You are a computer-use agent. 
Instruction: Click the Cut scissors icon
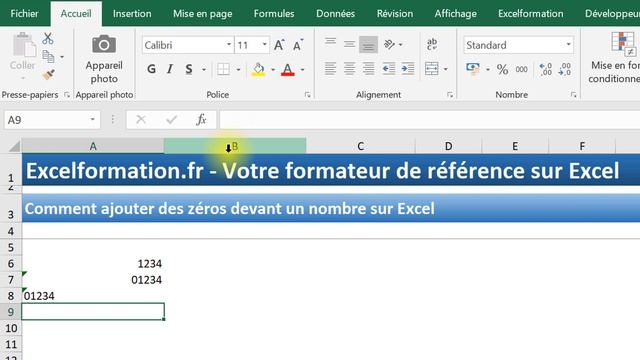pos(48,39)
